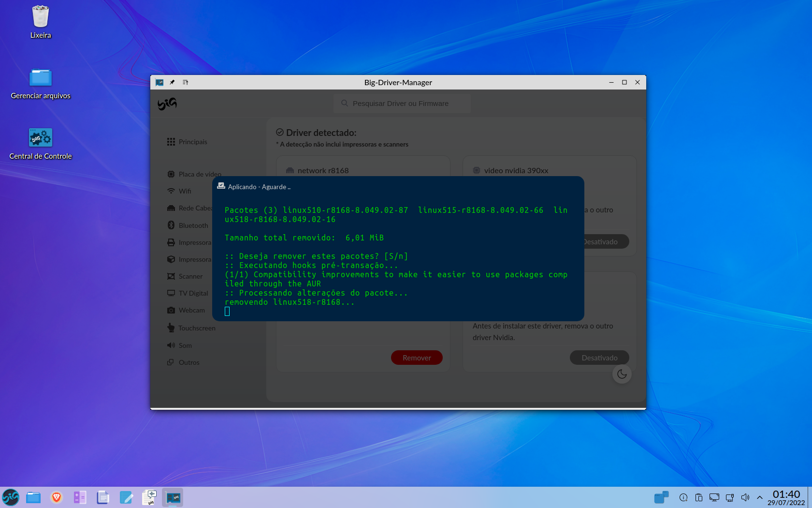Viewport: 812px width, 508px height.
Task: Open Gerenciar arquivos folder icon on desktop
Action: (x=41, y=77)
